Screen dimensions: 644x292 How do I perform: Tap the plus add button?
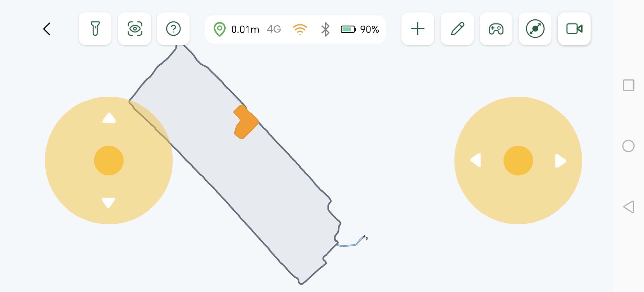[418, 29]
